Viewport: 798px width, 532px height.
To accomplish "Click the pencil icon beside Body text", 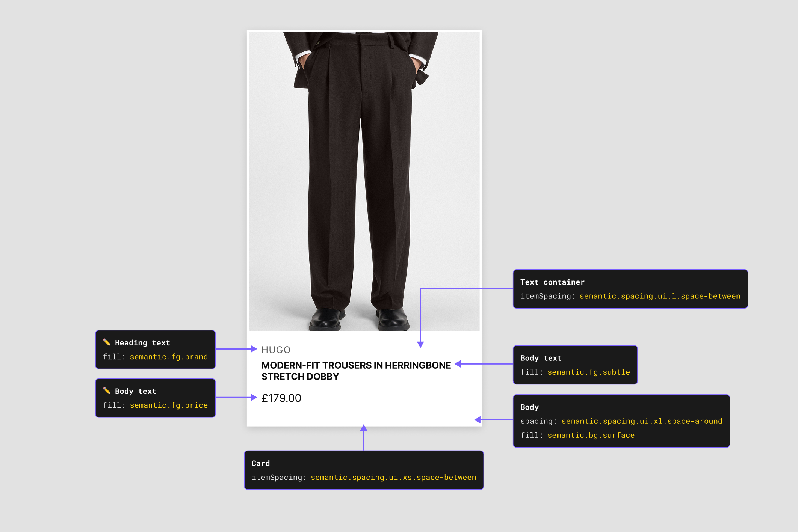I will [x=107, y=391].
